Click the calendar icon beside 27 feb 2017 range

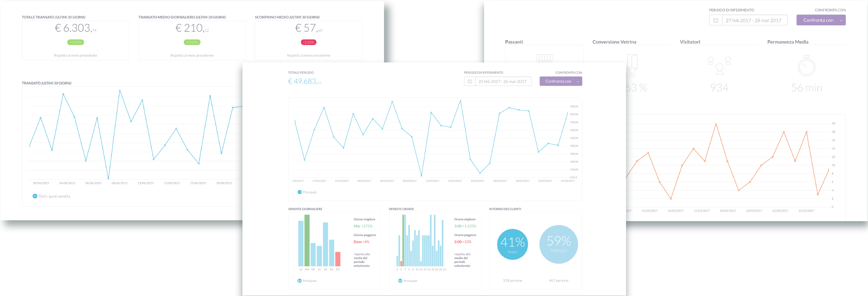(x=716, y=20)
